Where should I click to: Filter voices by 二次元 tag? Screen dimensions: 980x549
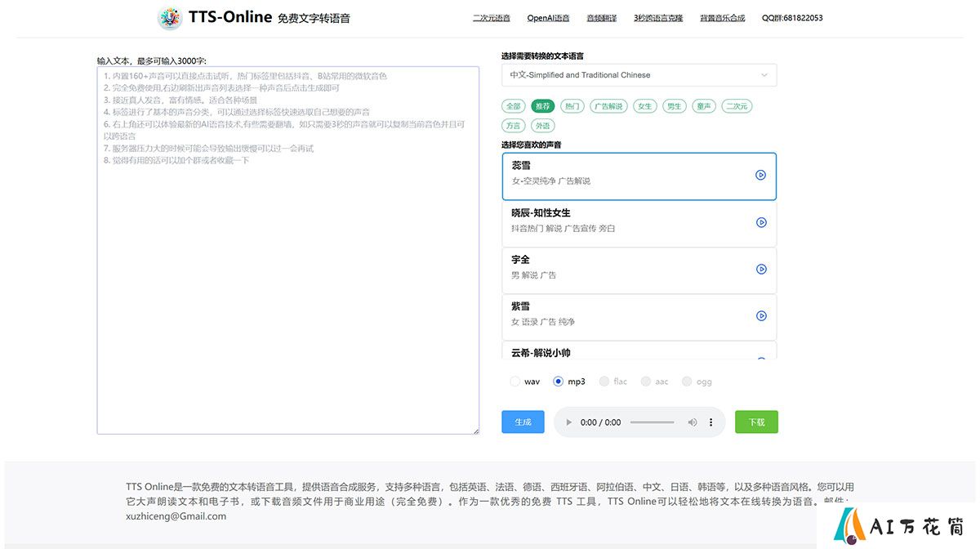click(x=737, y=106)
